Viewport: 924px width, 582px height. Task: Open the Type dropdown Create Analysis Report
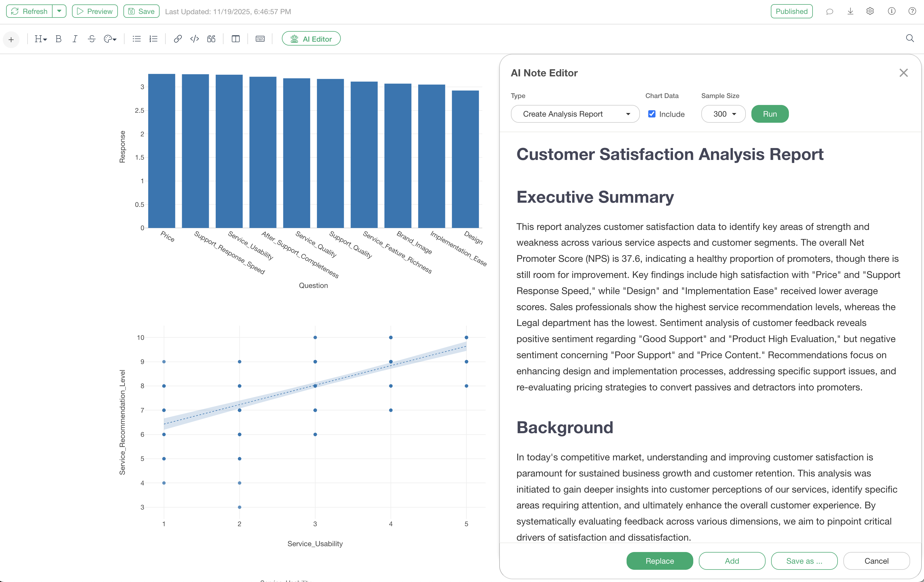click(575, 114)
